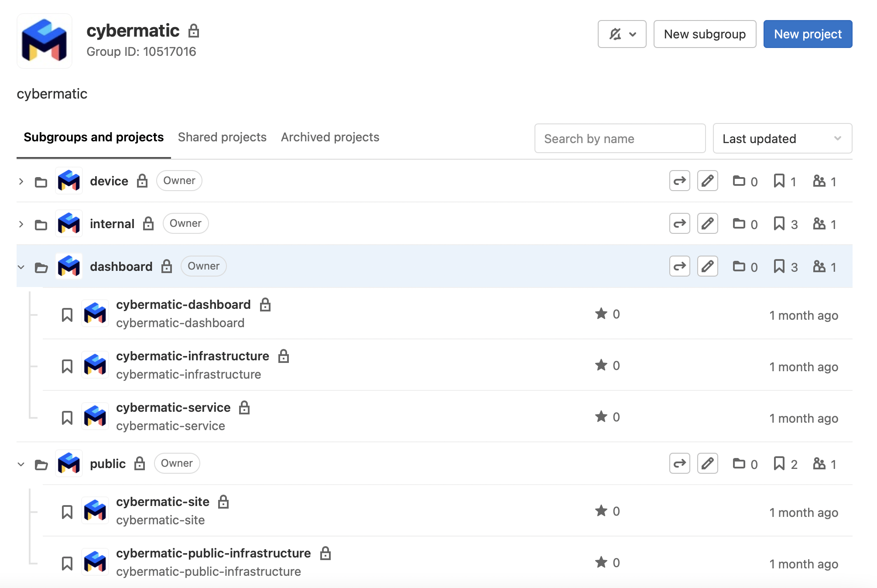Viewport: 877px width, 588px height.
Task: Click the star count of cybermatic-dashboard
Action: (607, 314)
